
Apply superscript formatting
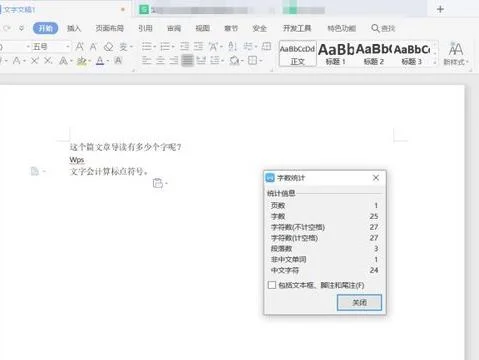coord(35,61)
